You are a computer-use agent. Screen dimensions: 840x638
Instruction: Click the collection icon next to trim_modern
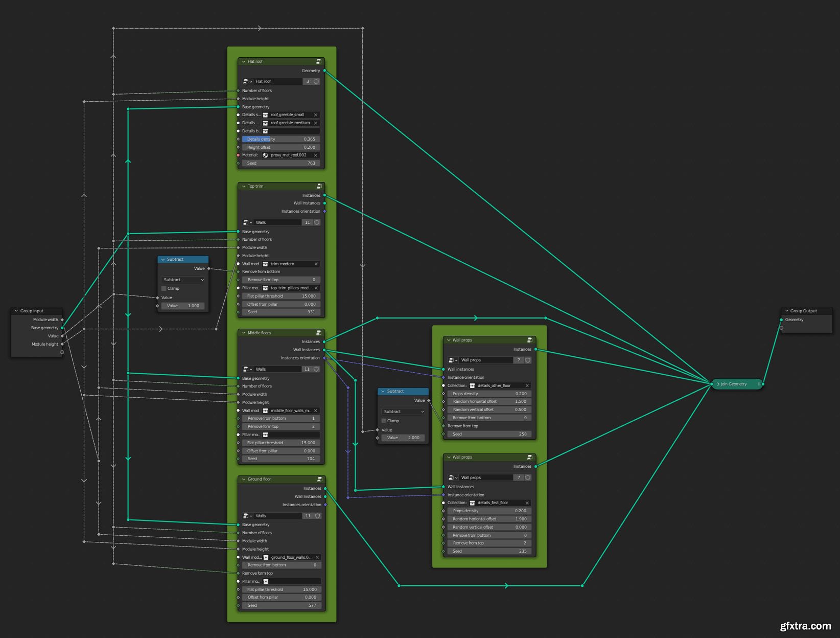click(265, 264)
